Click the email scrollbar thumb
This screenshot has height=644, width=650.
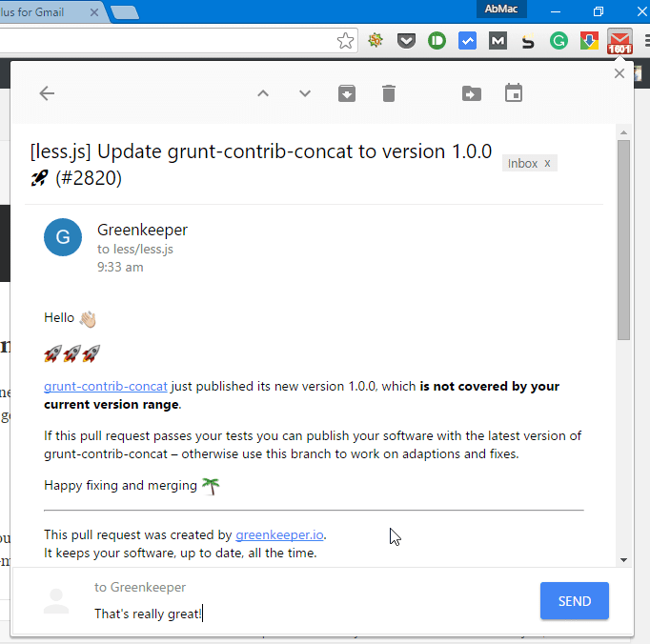tap(623, 240)
